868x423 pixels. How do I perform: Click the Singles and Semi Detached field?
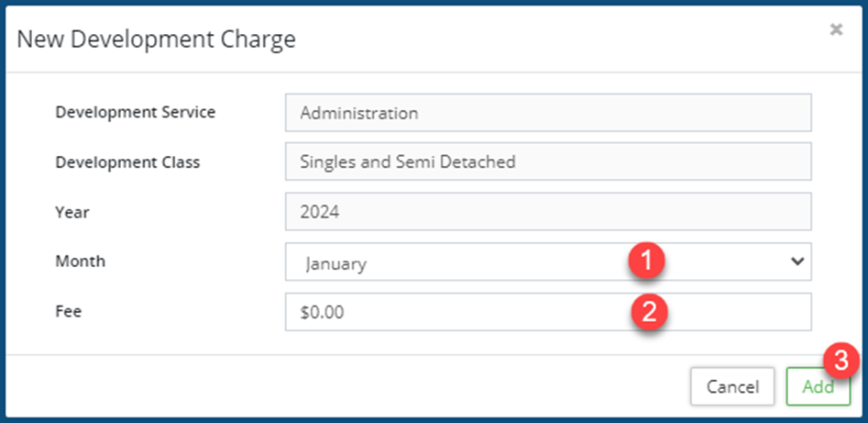pos(547,162)
